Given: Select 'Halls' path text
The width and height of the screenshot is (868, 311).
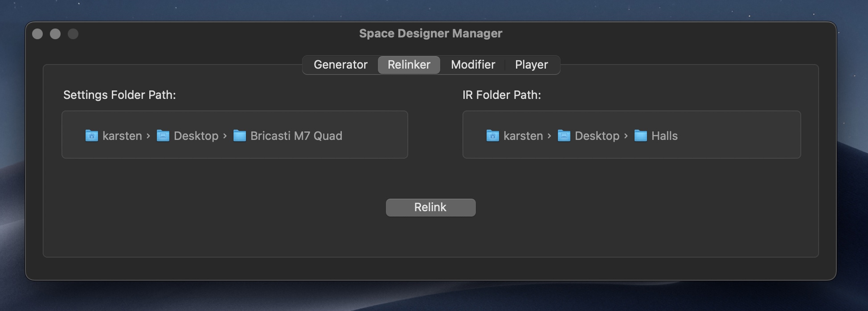Looking at the screenshot, I should [664, 136].
